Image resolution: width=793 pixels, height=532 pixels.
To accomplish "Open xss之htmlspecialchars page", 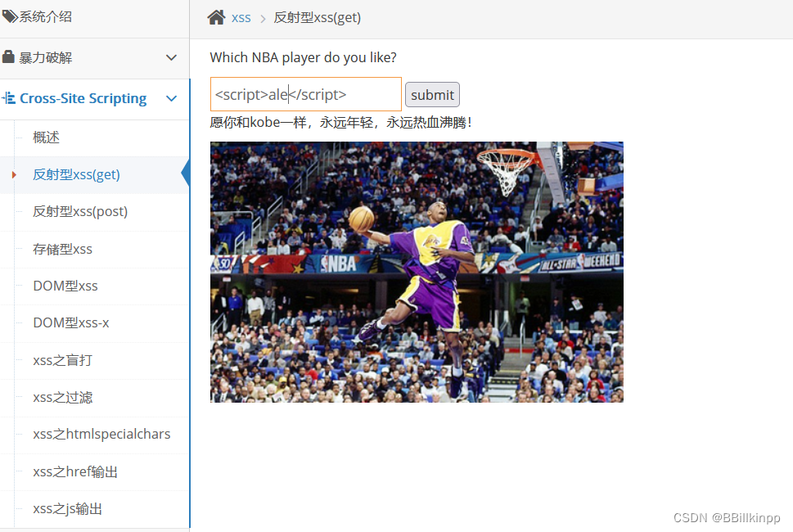I will [101, 434].
